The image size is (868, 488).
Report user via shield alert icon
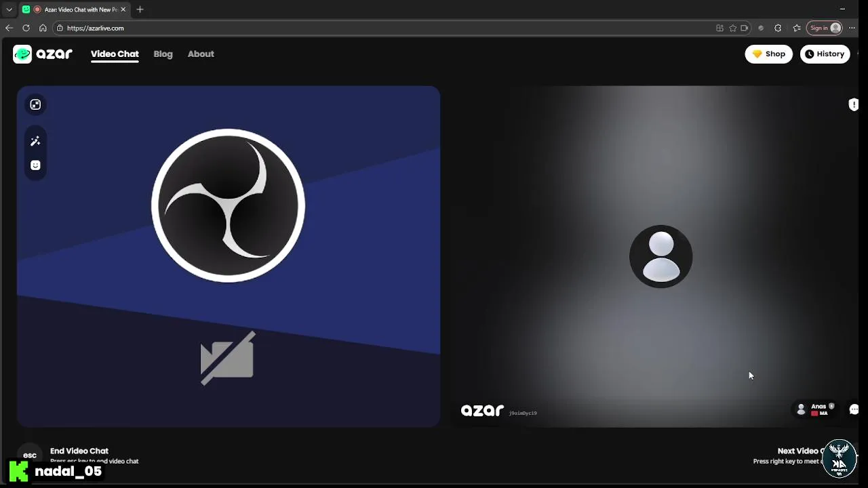click(853, 104)
